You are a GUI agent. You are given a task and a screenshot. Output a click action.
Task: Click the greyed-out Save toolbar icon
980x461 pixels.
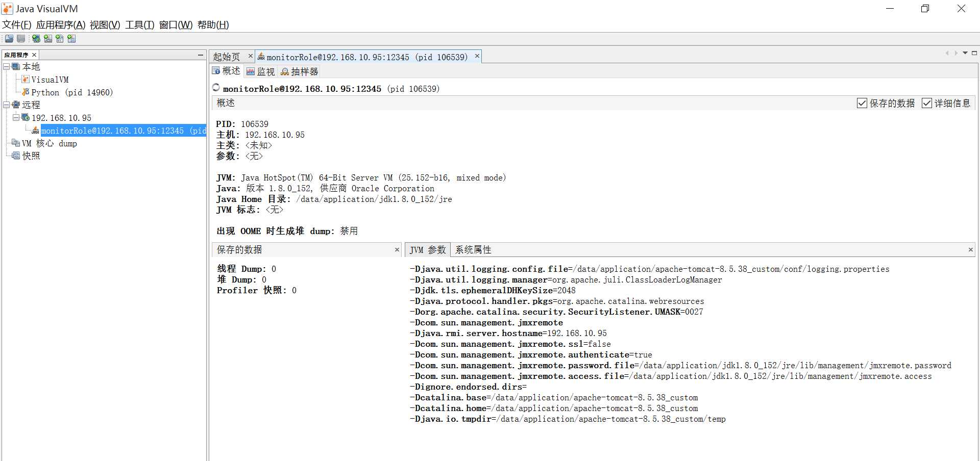click(x=21, y=39)
